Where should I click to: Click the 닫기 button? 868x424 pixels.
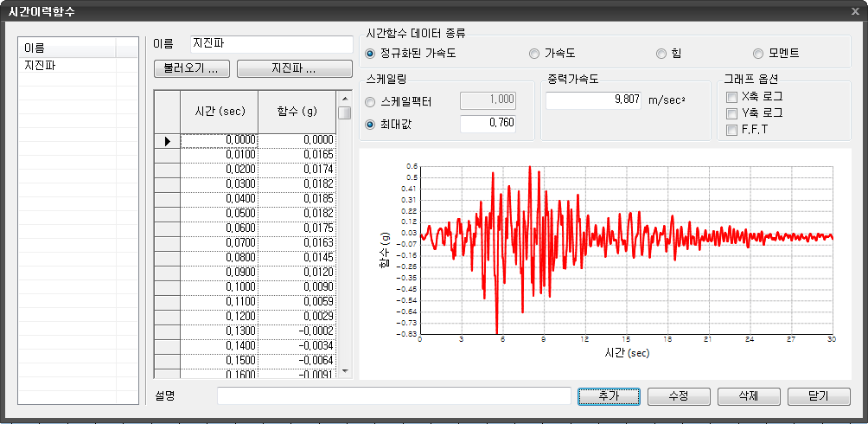pos(818,396)
